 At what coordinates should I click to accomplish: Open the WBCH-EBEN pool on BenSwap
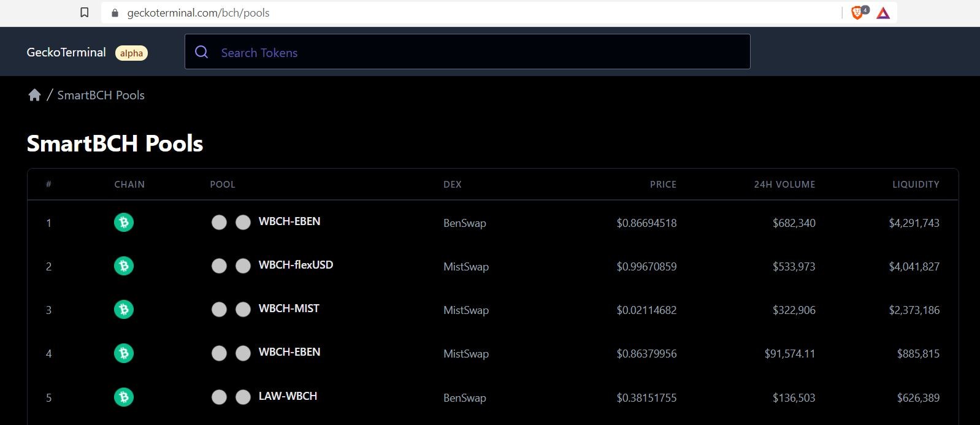coord(289,221)
